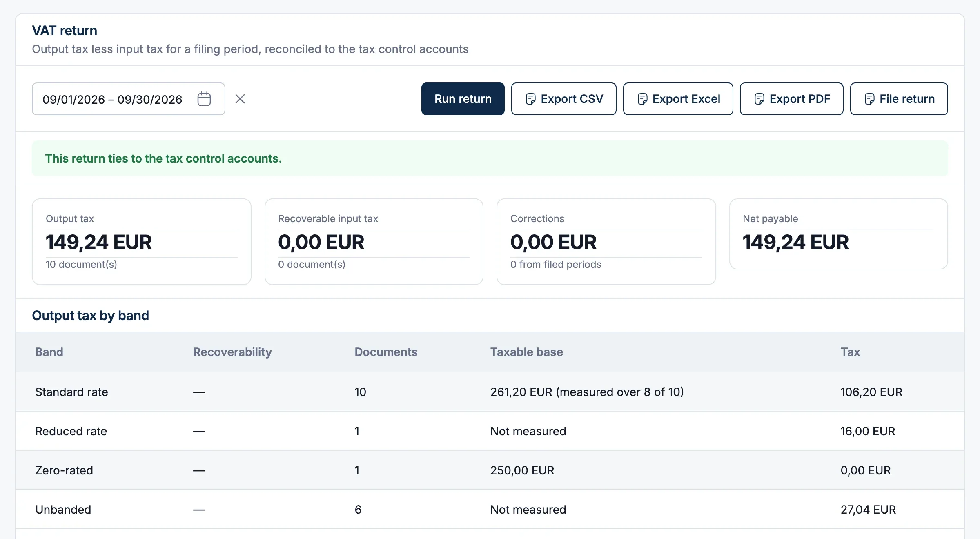980x539 pixels.
Task: Click the Taxable base column header
Action: click(526, 352)
